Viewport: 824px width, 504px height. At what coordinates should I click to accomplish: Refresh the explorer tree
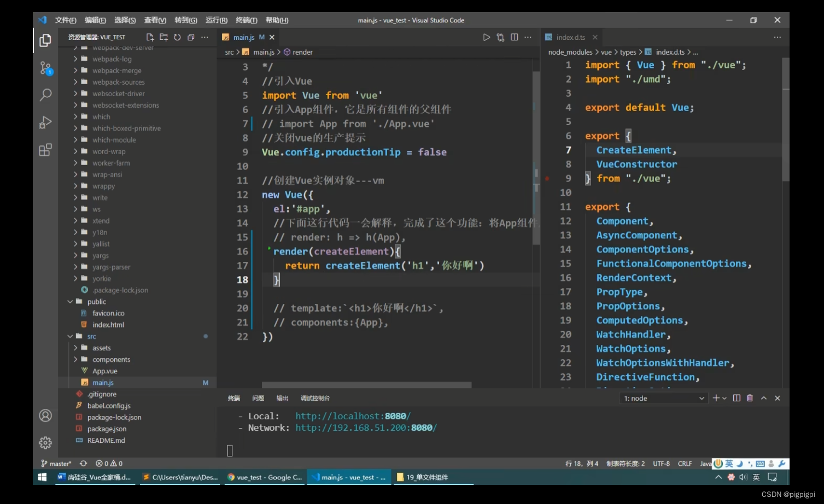tap(177, 37)
